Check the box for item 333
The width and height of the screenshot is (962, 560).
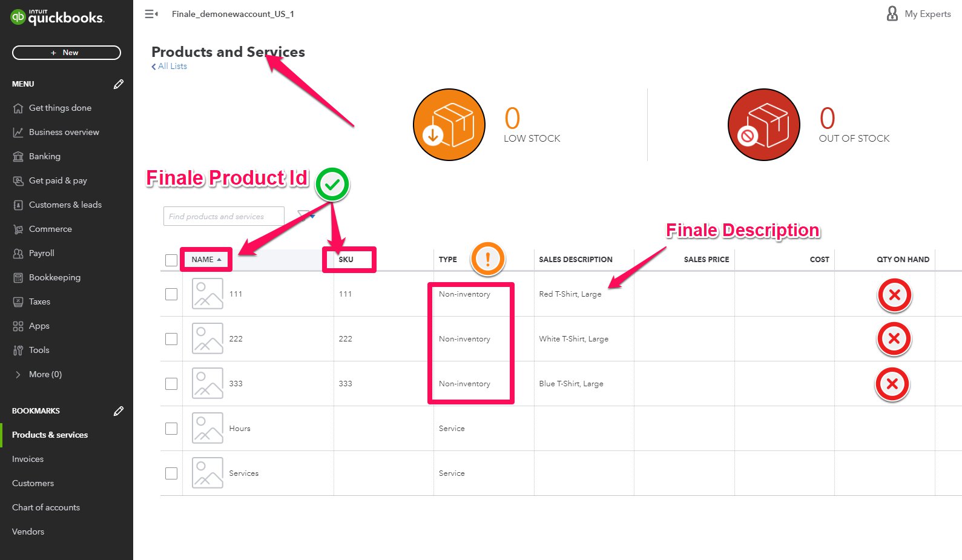(171, 384)
